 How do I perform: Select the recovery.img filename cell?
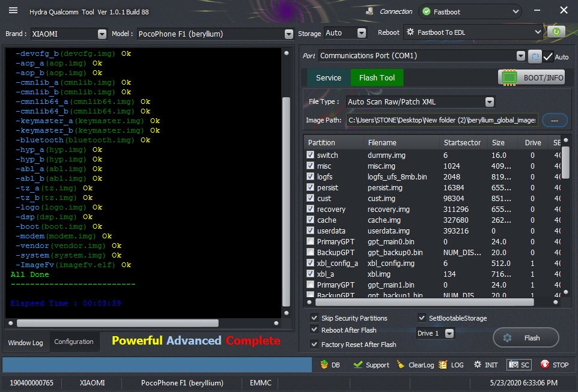[389, 209]
